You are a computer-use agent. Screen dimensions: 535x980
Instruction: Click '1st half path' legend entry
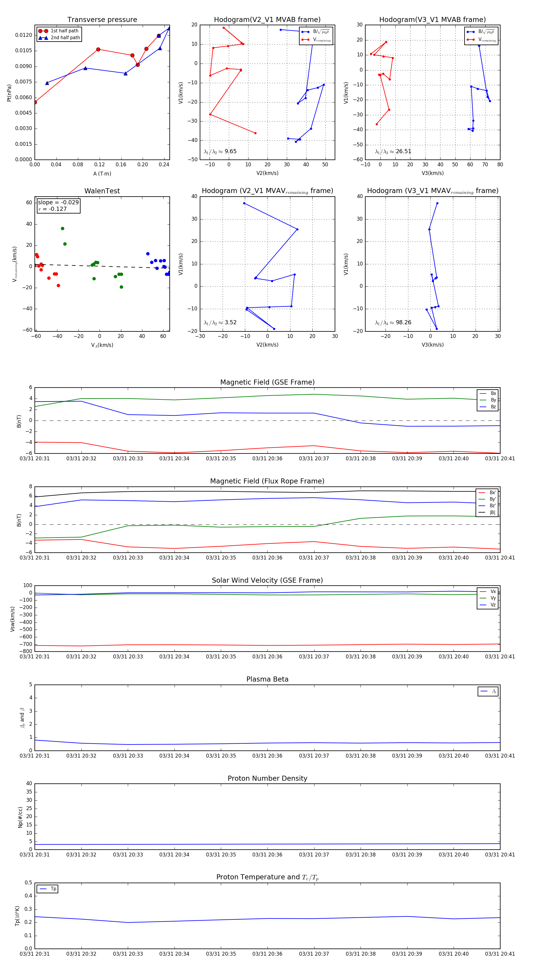[59, 31]
